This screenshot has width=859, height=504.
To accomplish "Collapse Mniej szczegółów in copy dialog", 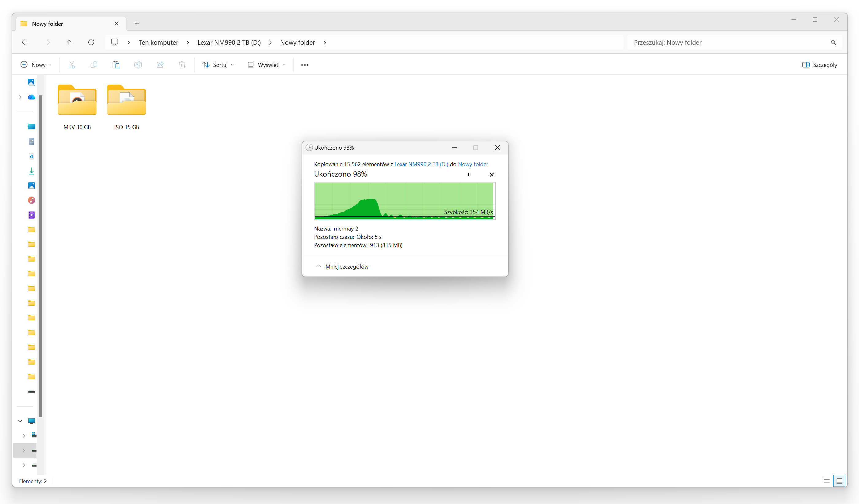I will click(x=343, y=266).
